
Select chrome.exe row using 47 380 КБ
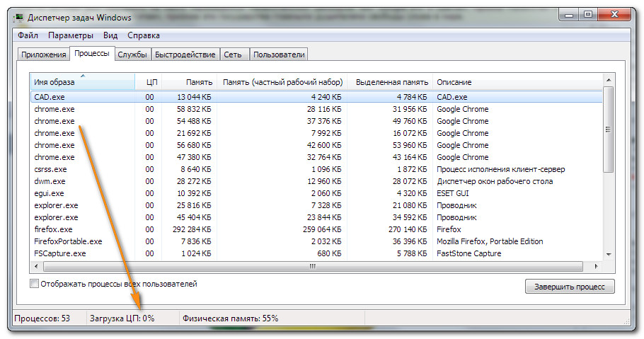click(x=316, y=157)
